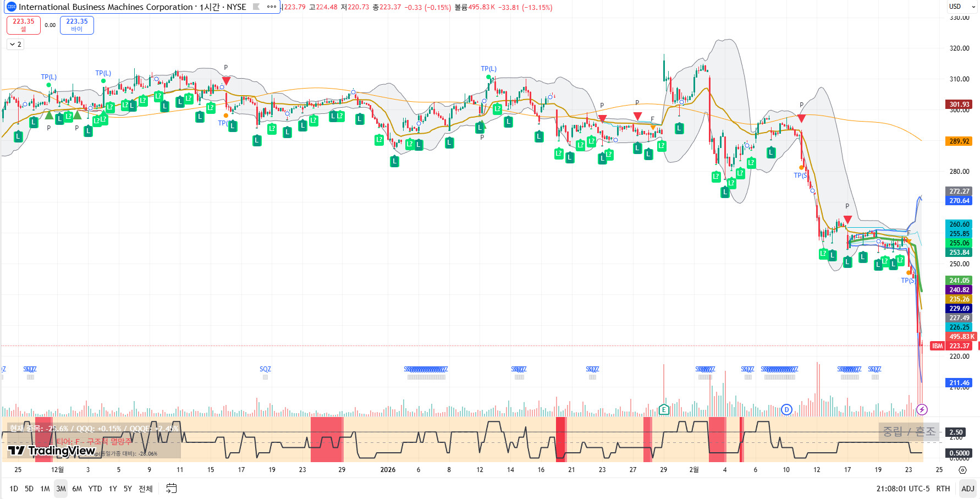980x499 pixels.
Task: Click the 0.5000 indicator axis label
Action: click(x=960, y=453)
